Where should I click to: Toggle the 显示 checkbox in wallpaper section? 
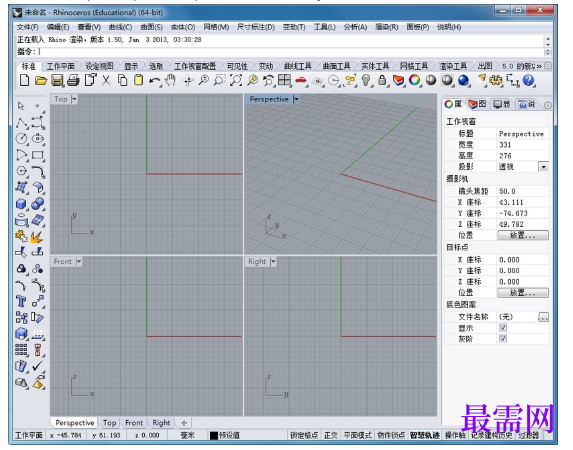click(503, 328)
